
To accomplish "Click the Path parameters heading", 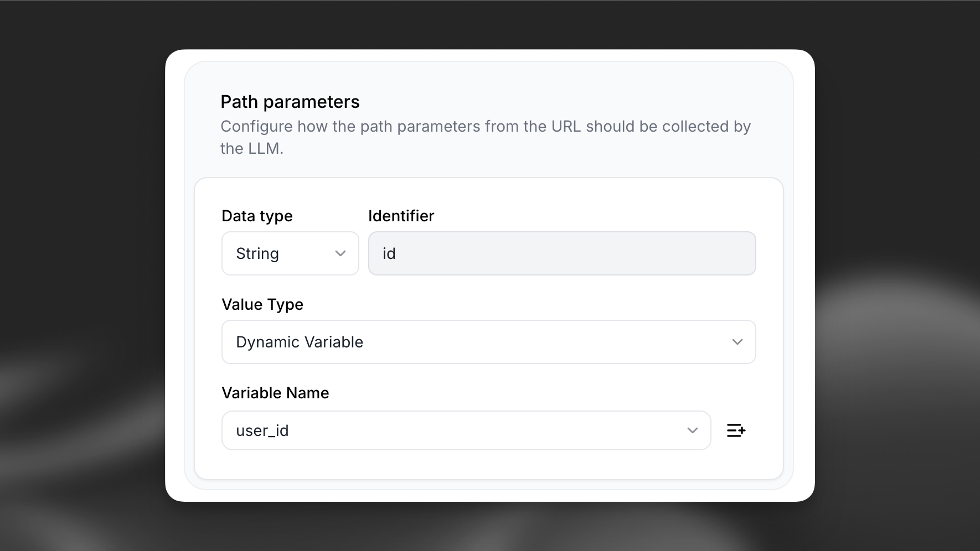I will coord(290,101).
